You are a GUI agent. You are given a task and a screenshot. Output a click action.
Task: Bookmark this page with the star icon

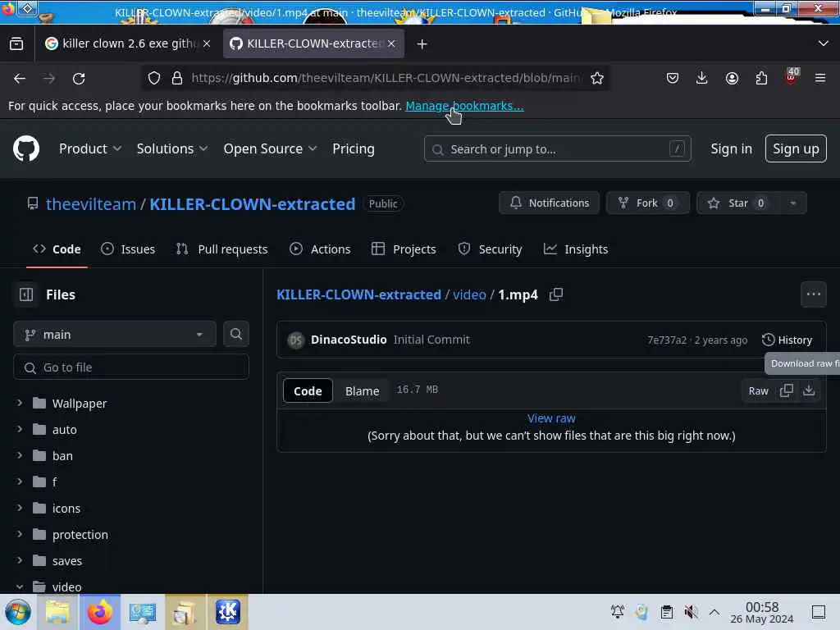click(x=597, y=78)
